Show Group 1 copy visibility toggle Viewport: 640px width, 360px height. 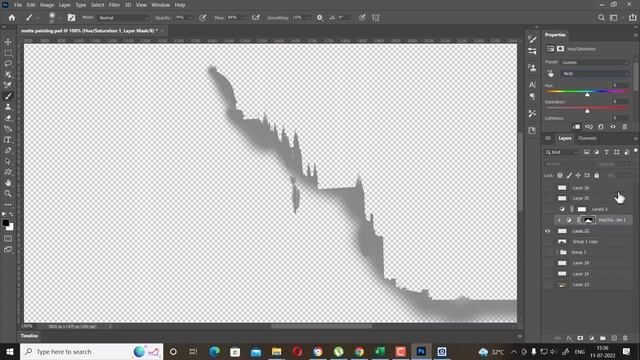548,242
